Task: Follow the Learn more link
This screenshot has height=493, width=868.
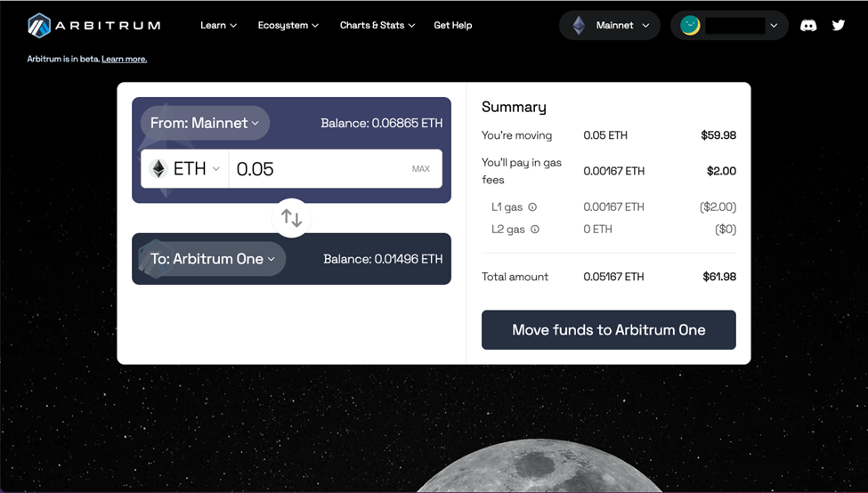Action: tap(124, 60)
